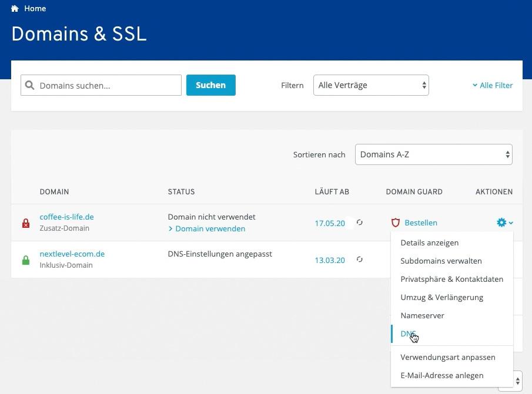Open the Domains A-Z sort dropdown
This screenshot has width=532, height=394.
[x=434, y=154]
